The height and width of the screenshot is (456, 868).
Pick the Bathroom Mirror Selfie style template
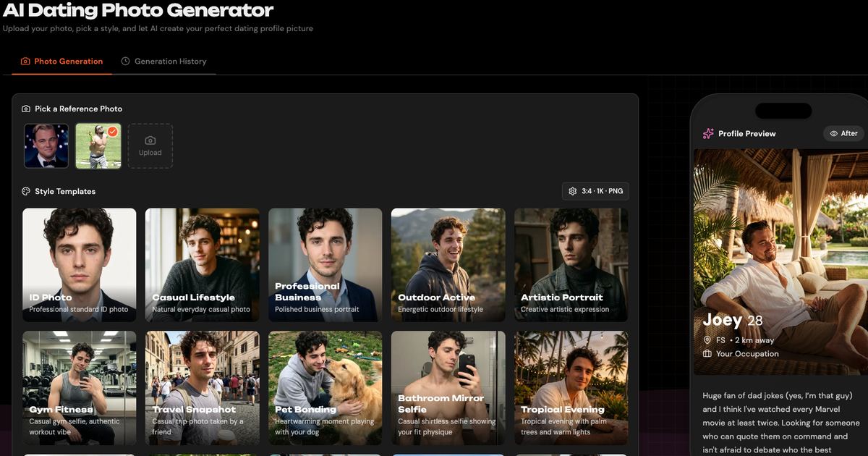[448, 388]
